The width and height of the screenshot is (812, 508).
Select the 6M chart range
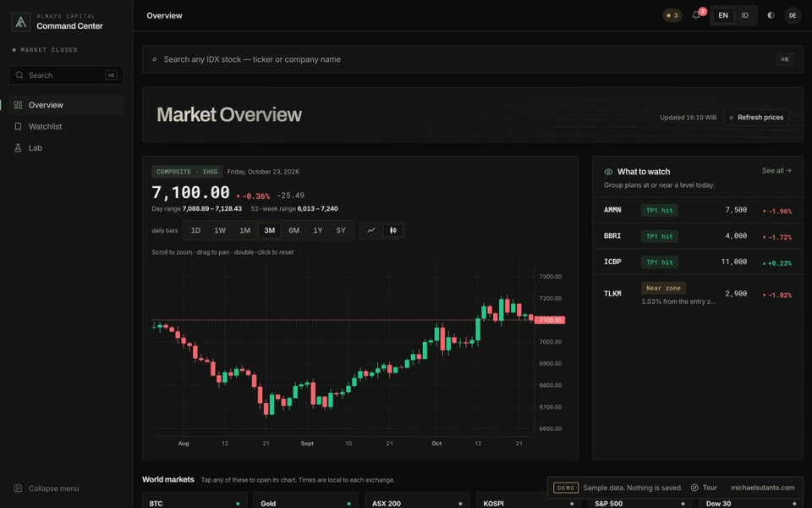click(294, 230)
